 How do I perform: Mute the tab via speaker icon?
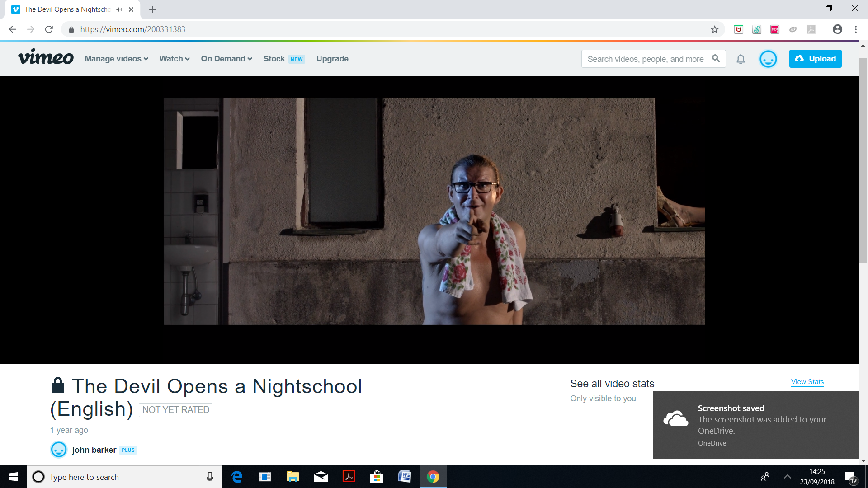pyautogui.click(x=119, y=9)
